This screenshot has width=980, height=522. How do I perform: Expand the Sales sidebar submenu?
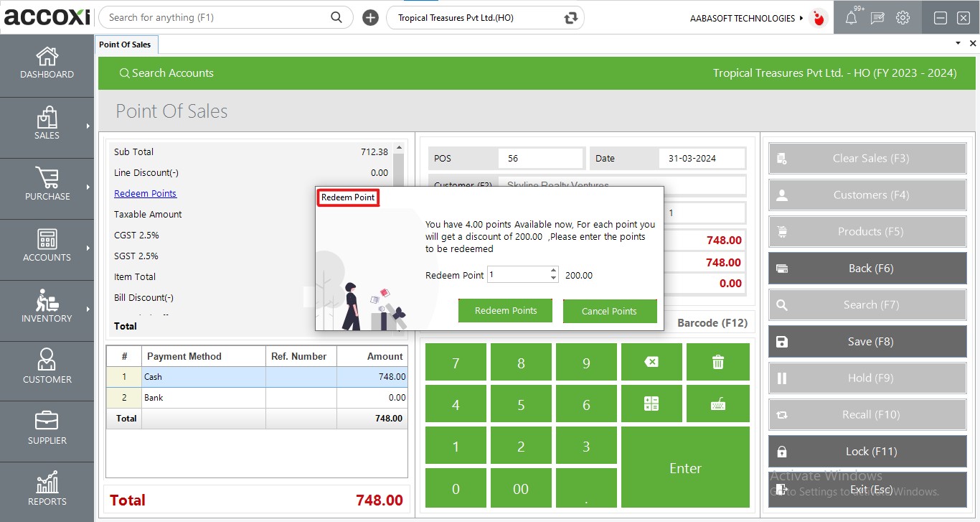[88, 126]
